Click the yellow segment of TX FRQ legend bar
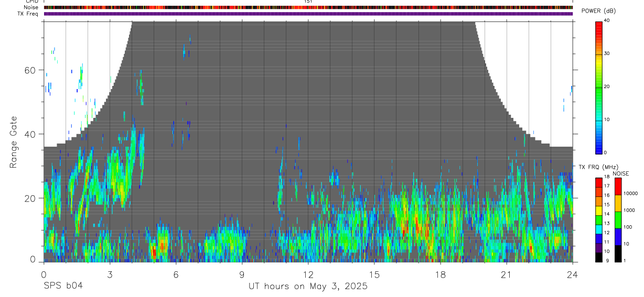Image resolution: width=644 pixels, height=297 pixels. (x=599, y=211)
